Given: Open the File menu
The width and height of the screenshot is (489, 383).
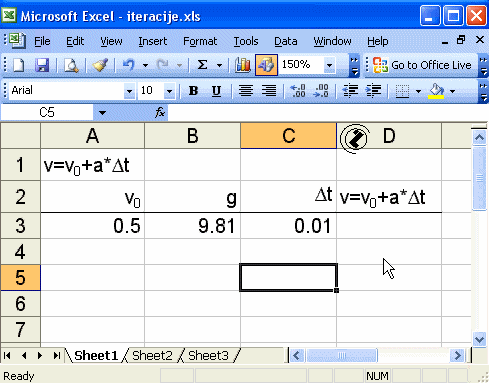Looking at the screenshot, I should pos(42,41).
